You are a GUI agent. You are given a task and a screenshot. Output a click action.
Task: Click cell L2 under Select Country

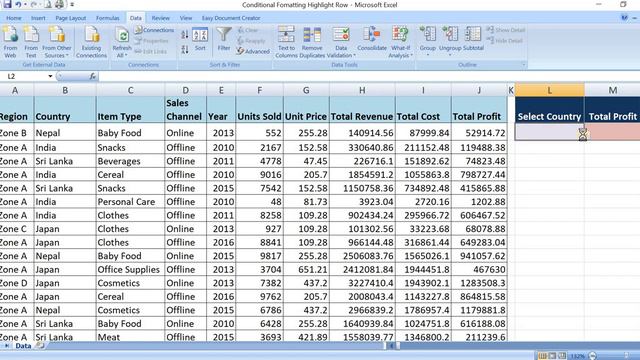point(549,132)
